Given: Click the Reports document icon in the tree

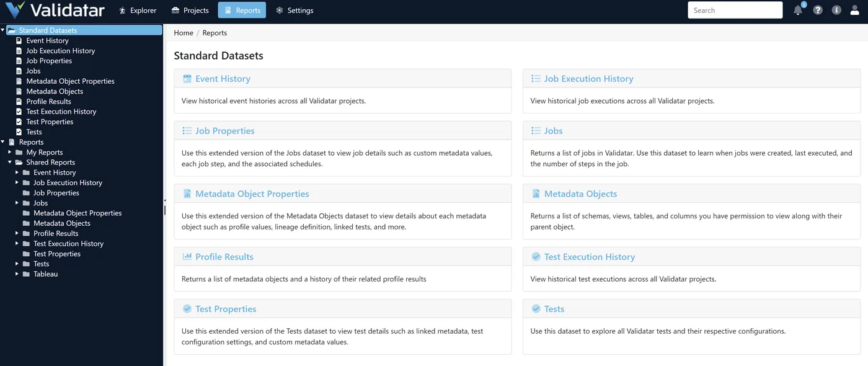Looking at the screenshot, I should pos(11,142).
